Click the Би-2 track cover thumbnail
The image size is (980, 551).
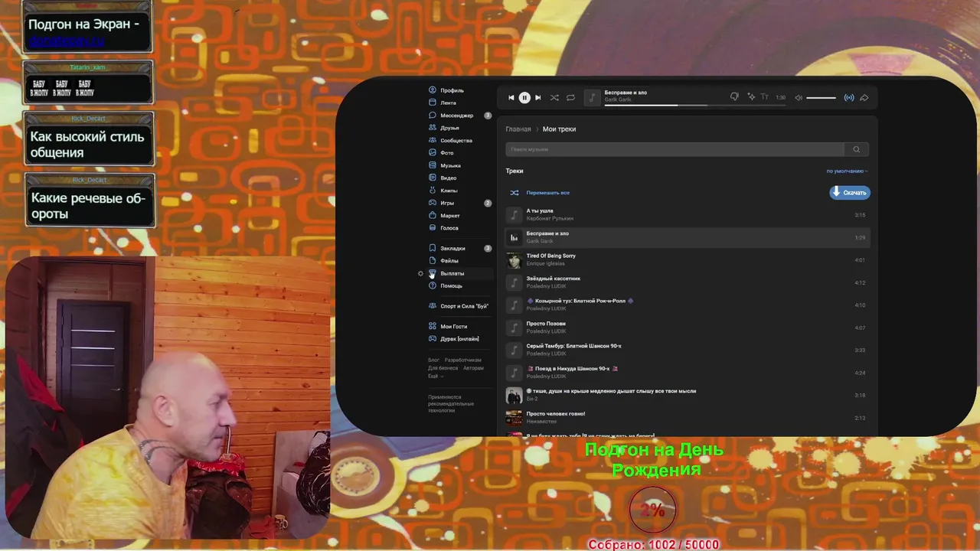[514, 396]
